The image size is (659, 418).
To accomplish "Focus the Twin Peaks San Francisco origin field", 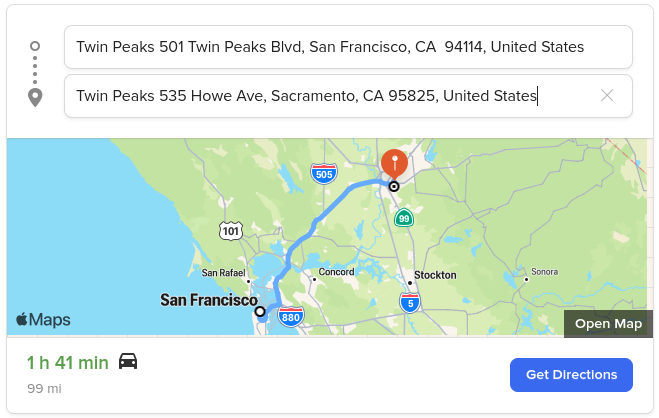I will [x=348, y=47].
